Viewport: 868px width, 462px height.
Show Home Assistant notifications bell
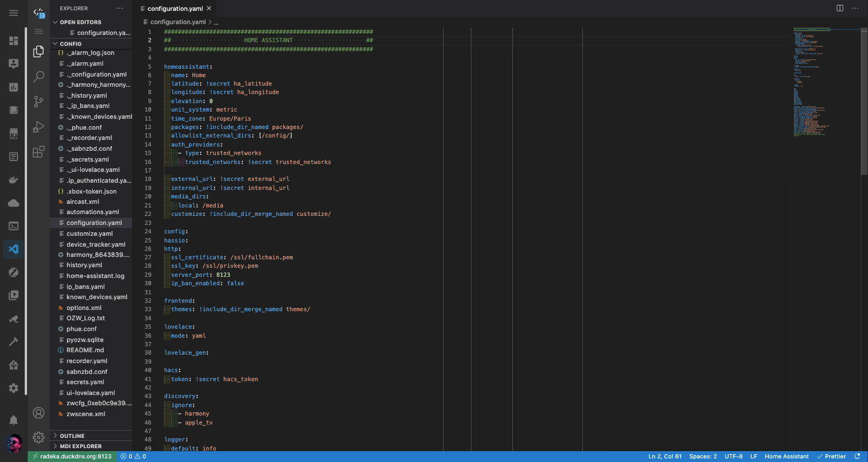[x=13, y=420]
